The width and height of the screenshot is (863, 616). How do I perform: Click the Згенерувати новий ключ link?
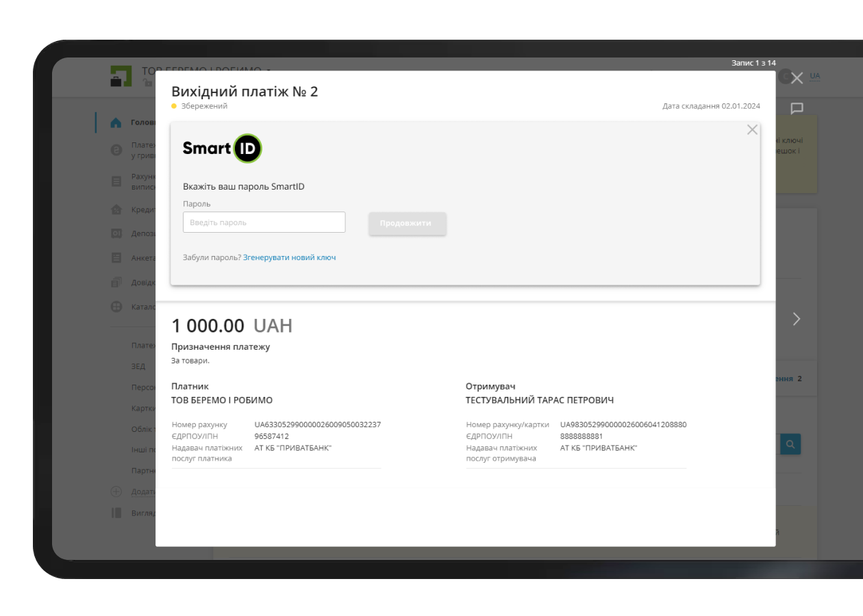(290, 259)
